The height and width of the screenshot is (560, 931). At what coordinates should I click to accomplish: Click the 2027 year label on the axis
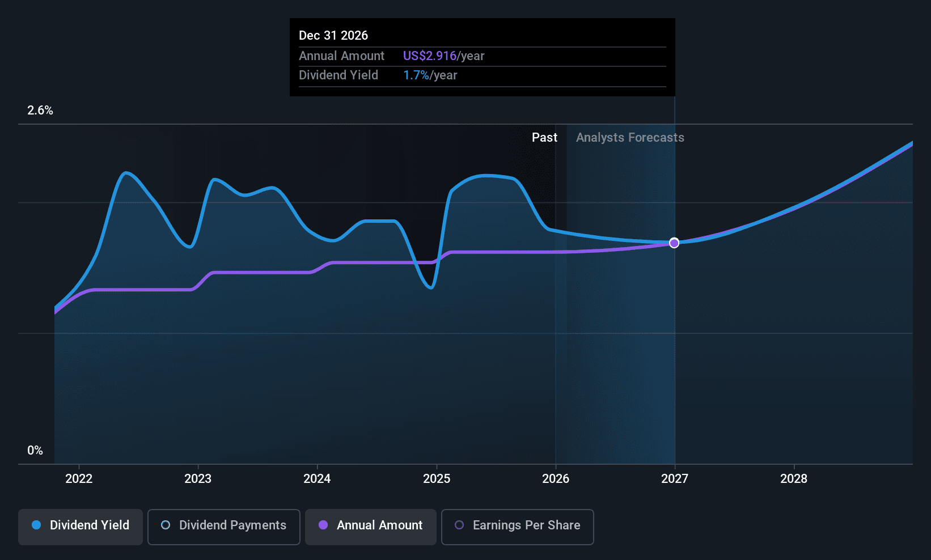pyautogui.click(x=675, y=479)
